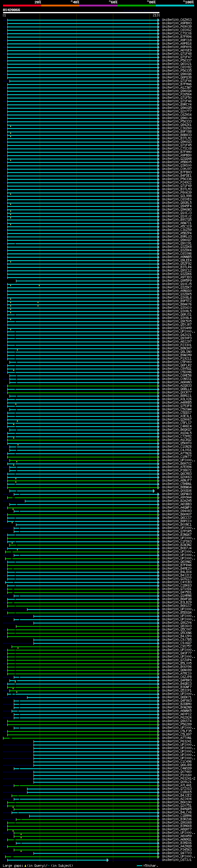Click the UniRef100_O94083 label
The height and width of the screenshot is (868, 197).
coord(177,511)
